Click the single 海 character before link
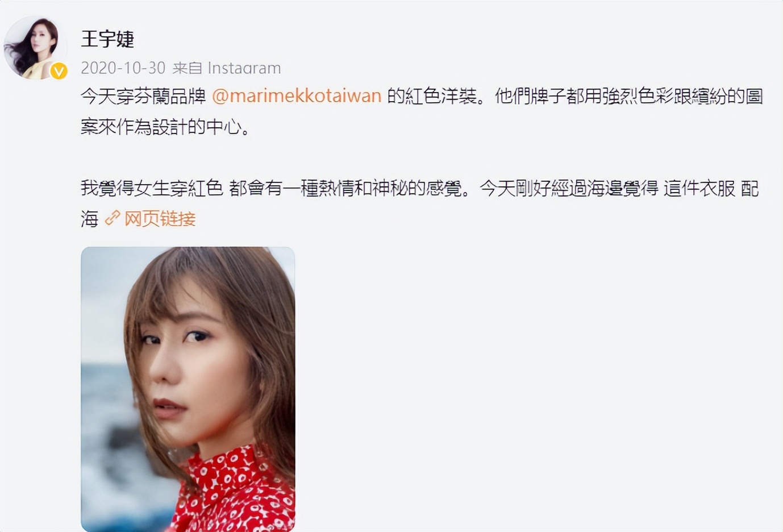Screen dimensions: 783x532 pyautogui.click(x=90, y=218)
